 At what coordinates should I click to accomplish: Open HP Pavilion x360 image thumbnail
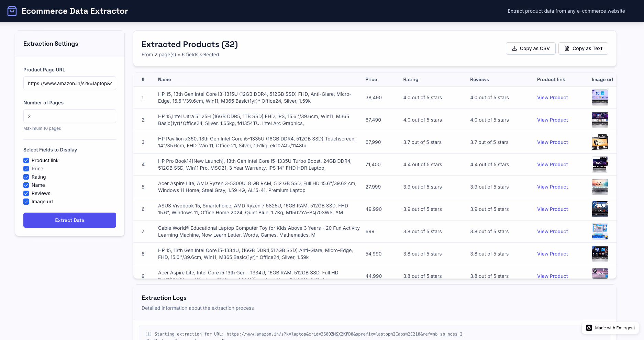coord(600,142)
